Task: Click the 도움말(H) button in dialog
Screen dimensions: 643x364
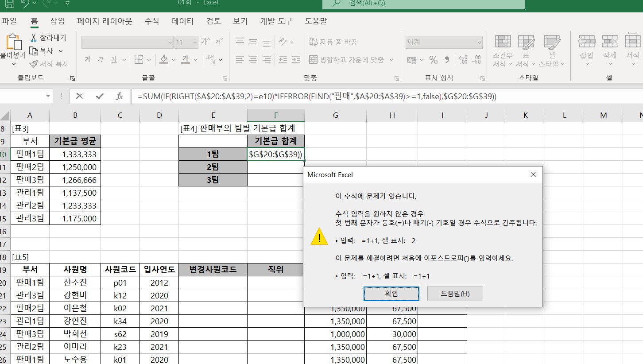Action: [x=455, y=294]
